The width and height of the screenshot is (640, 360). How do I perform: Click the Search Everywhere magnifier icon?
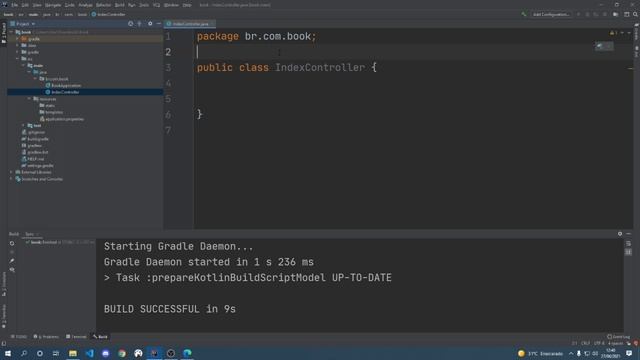tap(636, 14)
